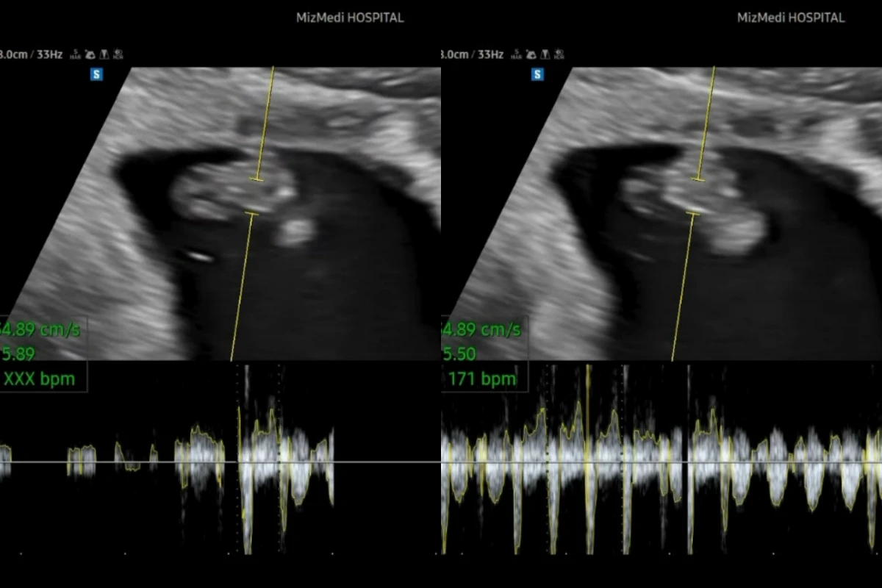
Task: Click the blue S probe marker in right image
Action: [x=537, y=74]
